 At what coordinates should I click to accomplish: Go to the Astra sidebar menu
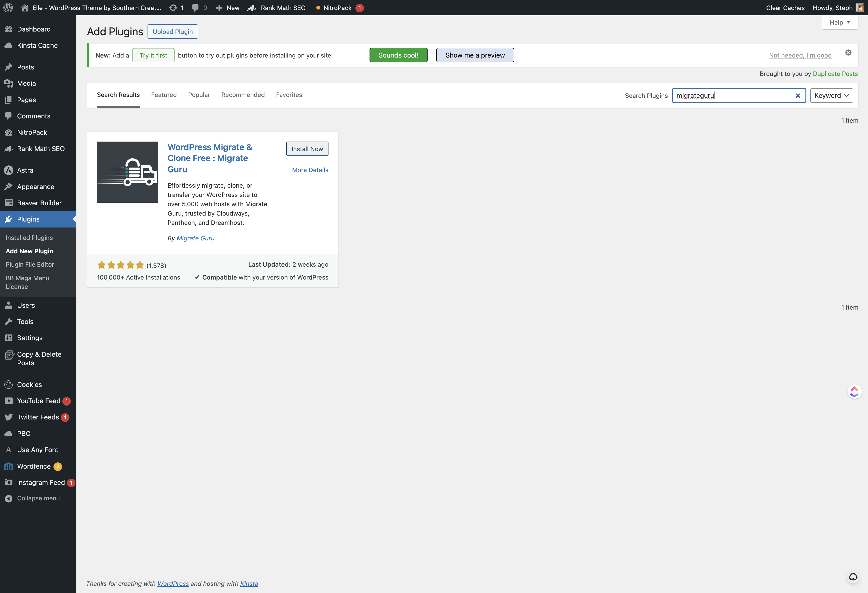tap(25, 170)
